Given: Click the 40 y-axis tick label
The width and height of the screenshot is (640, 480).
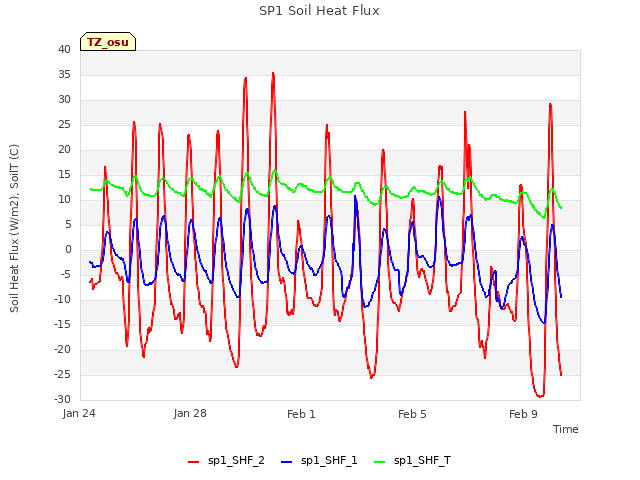Looking at the screenshot, I should (x=64, y=49).
